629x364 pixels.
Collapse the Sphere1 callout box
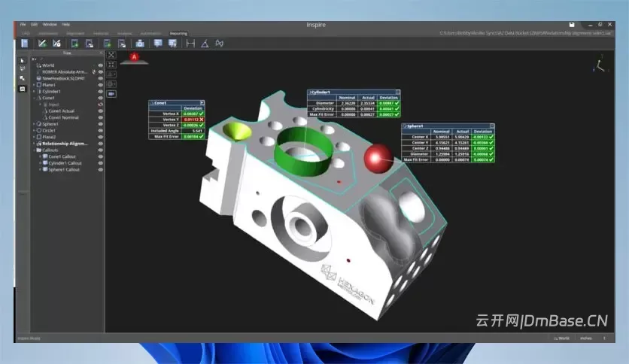pyautogui.click(x=492, y=126)
